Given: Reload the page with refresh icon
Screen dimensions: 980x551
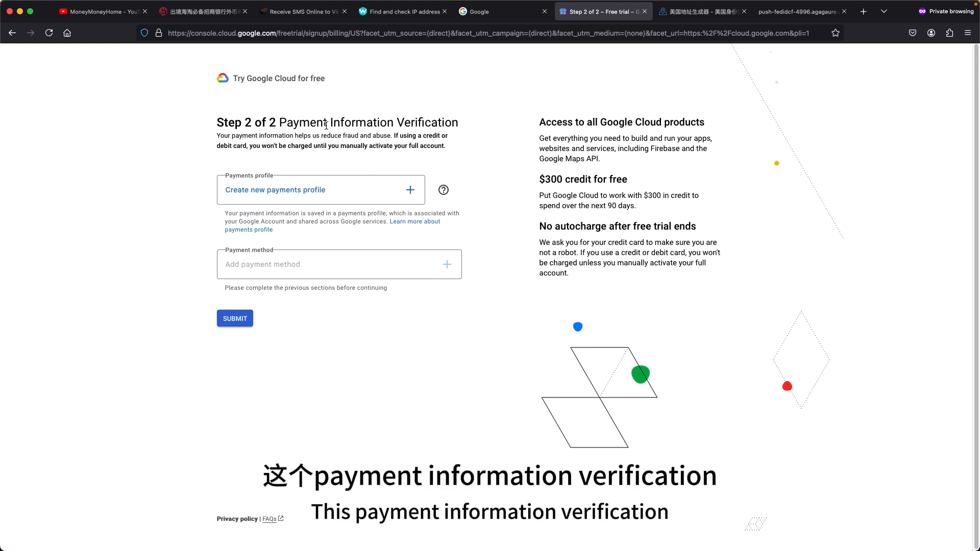Looking at the screenshot, I should (49, 33).
